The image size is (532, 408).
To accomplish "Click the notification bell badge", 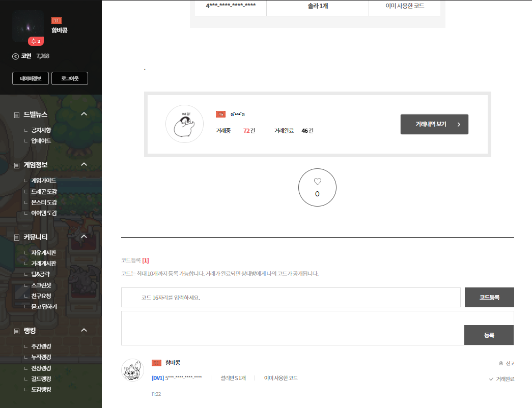I will point(36,41).
